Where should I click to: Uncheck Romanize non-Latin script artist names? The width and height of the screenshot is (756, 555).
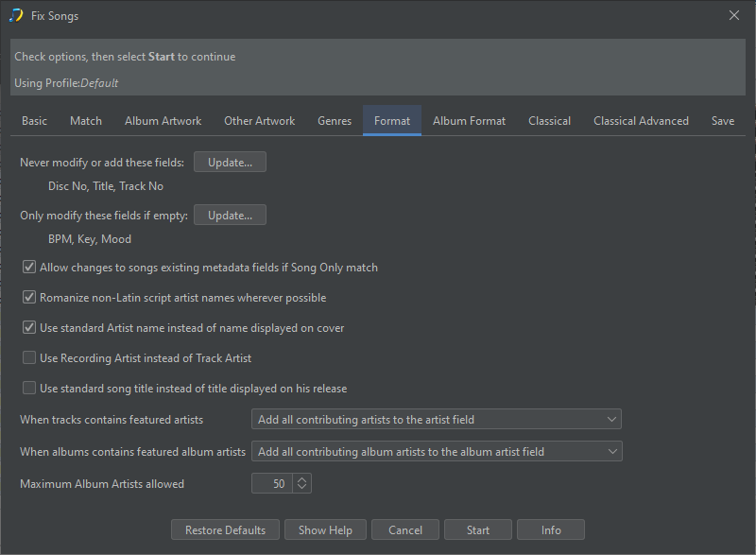(29, 298)
